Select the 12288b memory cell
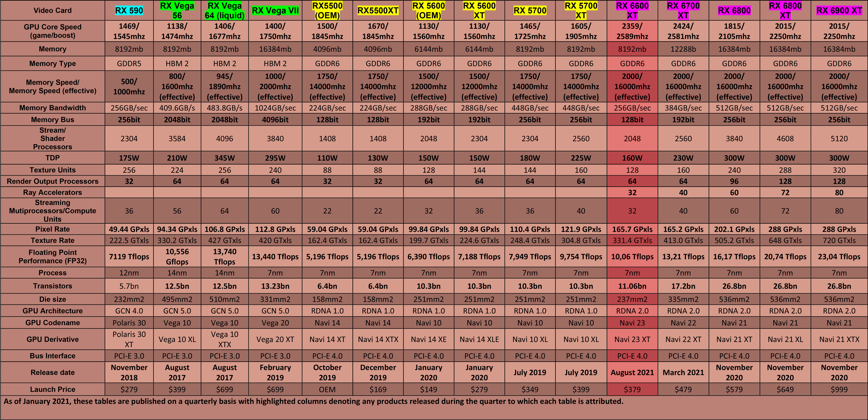 coord(683,49)
